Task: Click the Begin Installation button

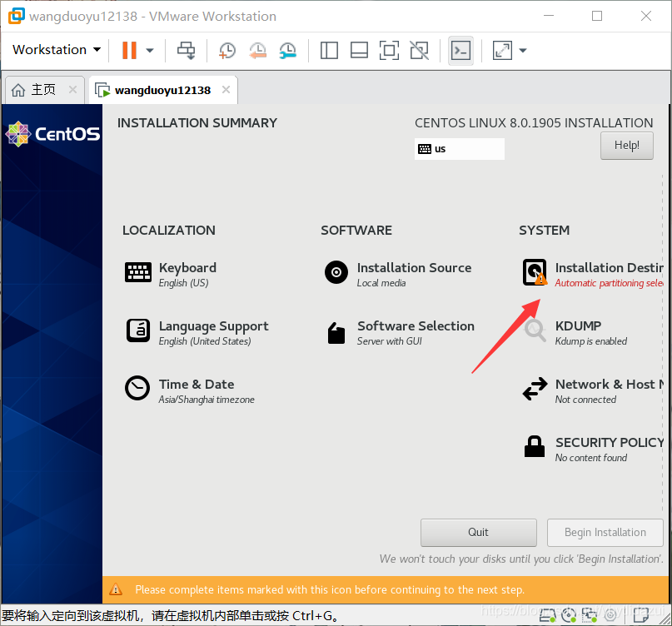Action: (605, 533)
